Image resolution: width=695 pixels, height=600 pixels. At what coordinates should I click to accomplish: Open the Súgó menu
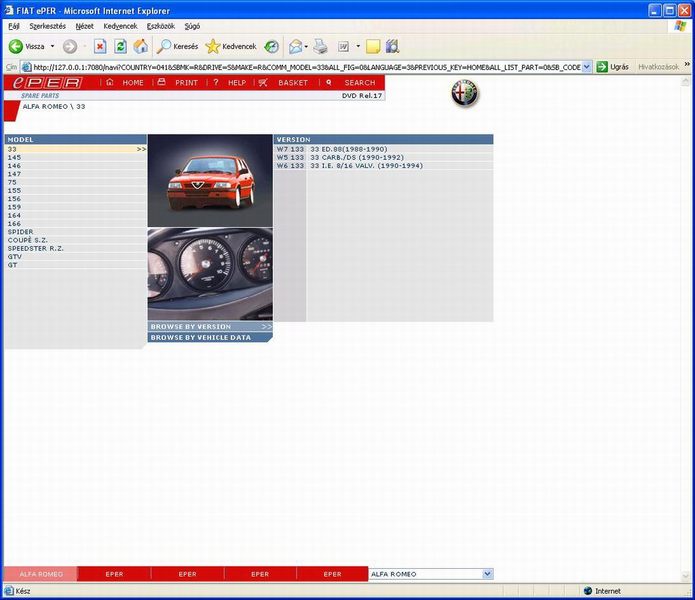pos(192,26)
